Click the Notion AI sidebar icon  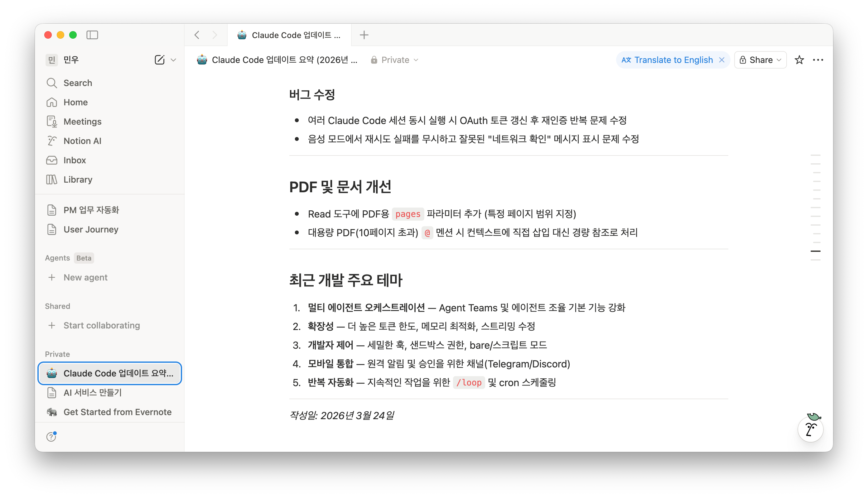[52, 141]
